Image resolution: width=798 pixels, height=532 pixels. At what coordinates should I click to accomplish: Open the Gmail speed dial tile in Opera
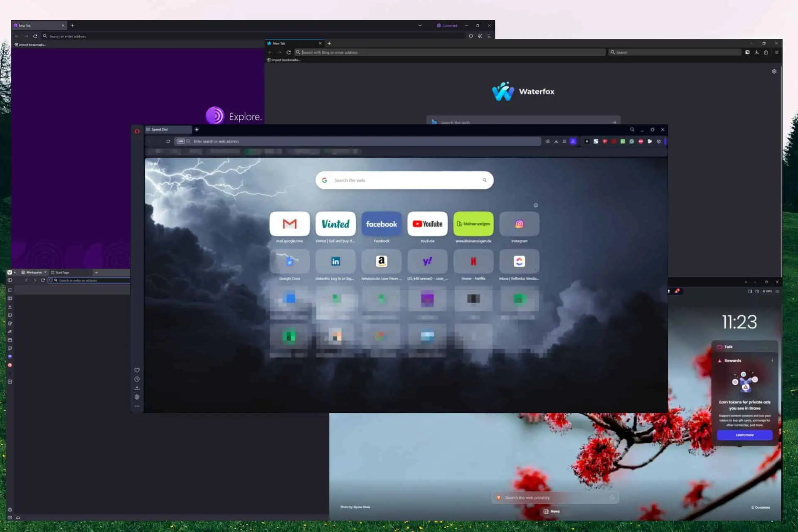pyautogui.click(x=289, y=224)
